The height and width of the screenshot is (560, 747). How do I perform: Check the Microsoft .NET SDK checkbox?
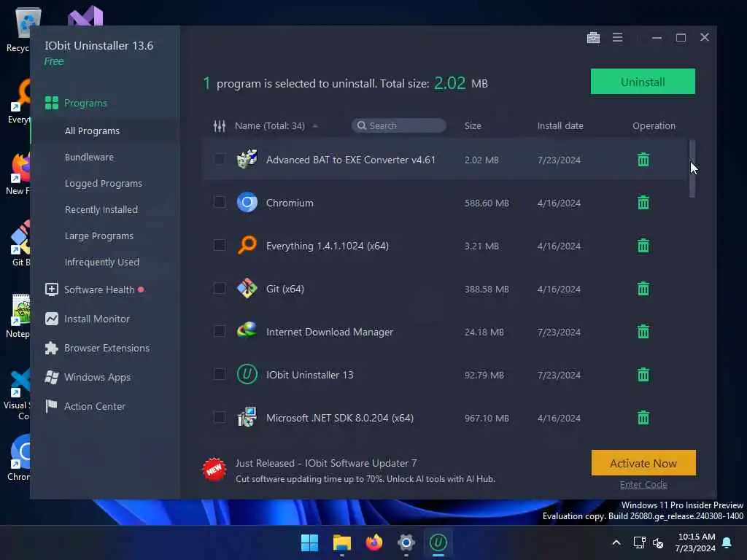[x=219, y=416]
